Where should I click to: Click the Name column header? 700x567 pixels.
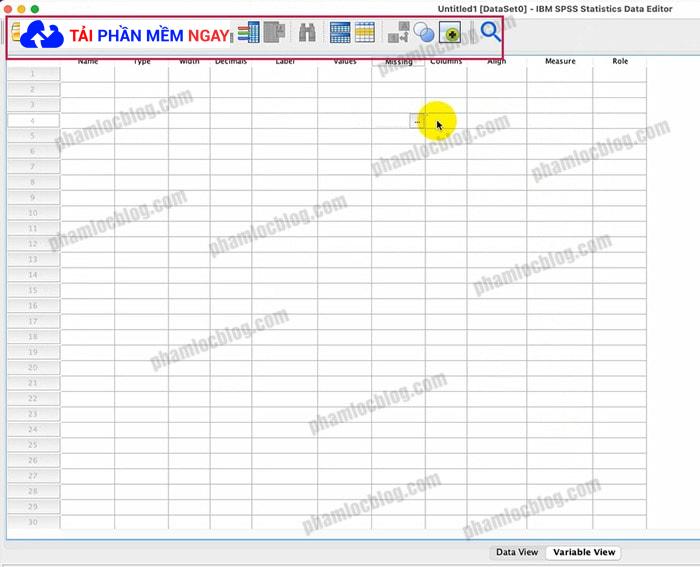tap(88, 62)
